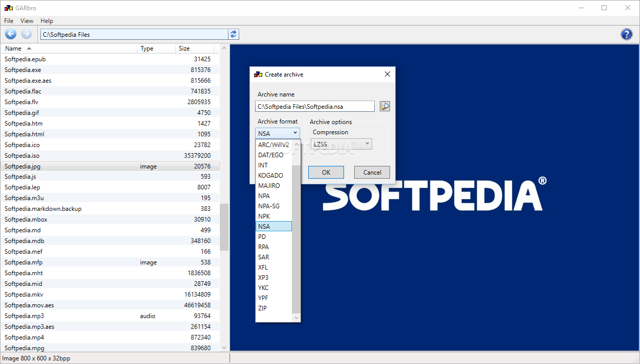640x364 pixels.
Task: Select the Softpedia.mp3 audio row
Action: click(x=109, y=316)
